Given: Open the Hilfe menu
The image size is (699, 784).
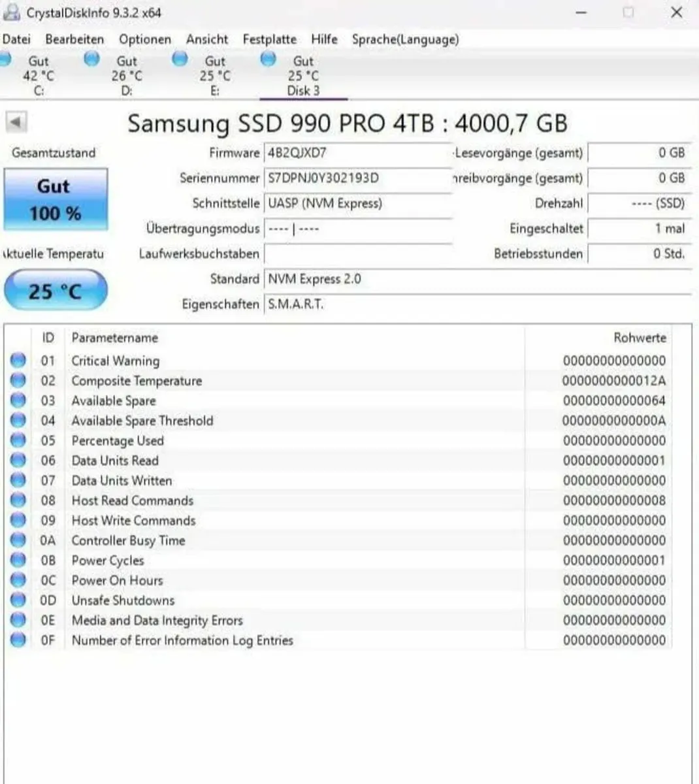Looking at the screenshot, I should click(324, 39).
